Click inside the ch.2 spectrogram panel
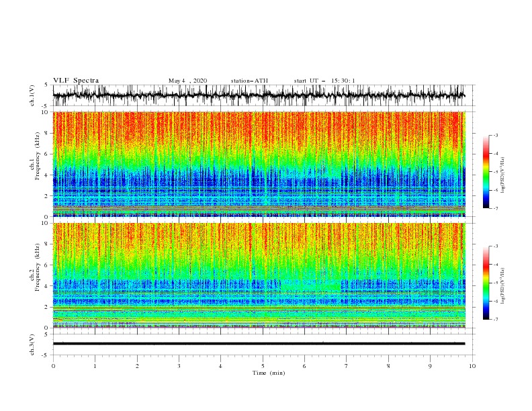532x411 pixels. [x=259, y=275]
